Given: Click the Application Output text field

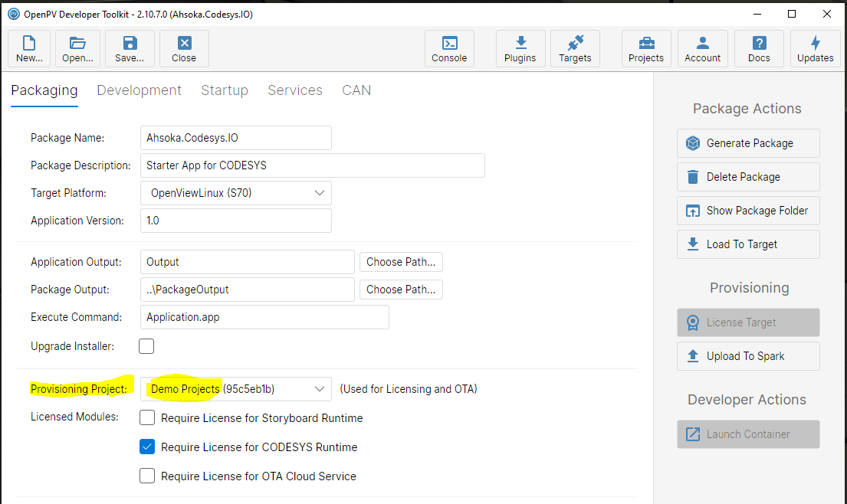Looking at the screenshot, I should tap(248, 262).
